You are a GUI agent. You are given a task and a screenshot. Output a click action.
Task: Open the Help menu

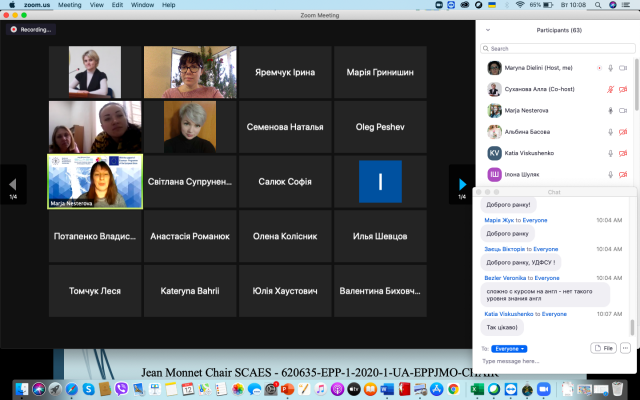pyautogui.click(x=169, y=5)
